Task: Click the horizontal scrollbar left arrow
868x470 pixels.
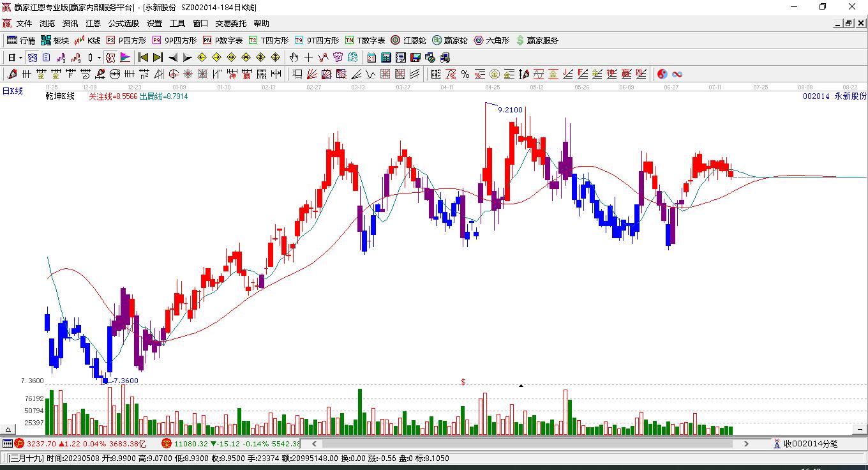Action: [314, 444]
